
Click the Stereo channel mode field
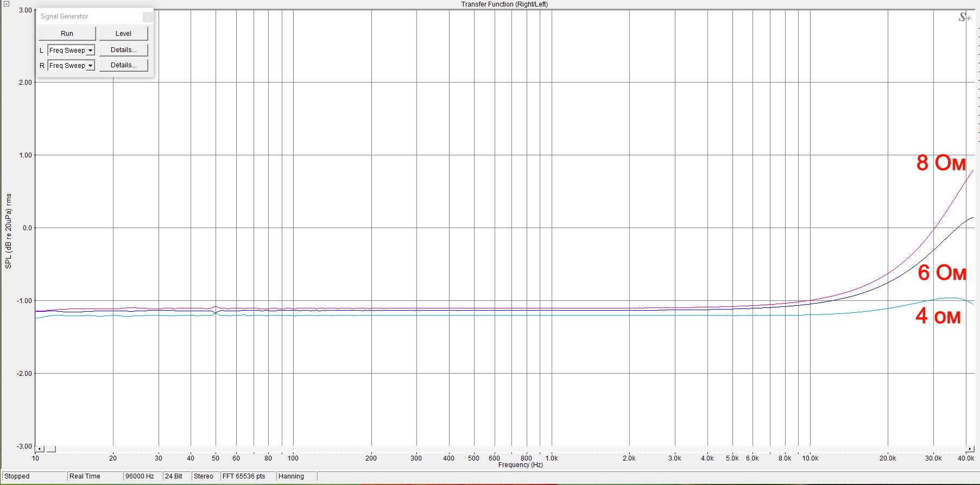click(x=204, y=476)
